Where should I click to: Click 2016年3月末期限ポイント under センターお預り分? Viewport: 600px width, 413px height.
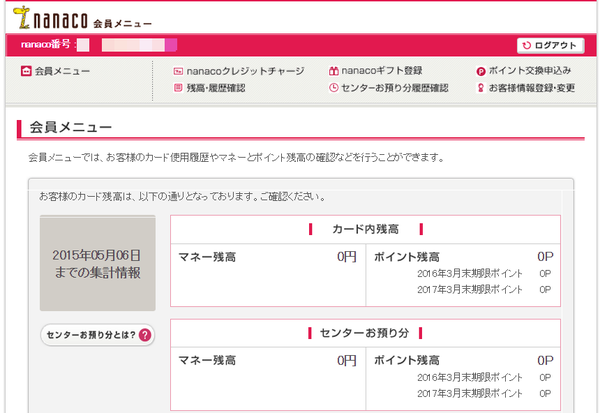click(484, 377)
